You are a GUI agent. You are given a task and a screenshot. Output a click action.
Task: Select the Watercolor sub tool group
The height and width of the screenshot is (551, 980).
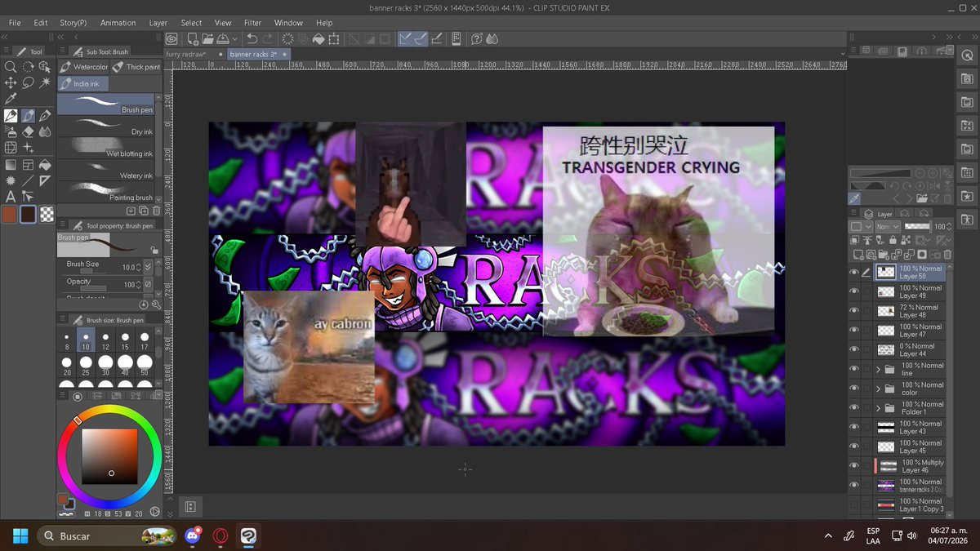click(82, 67)
